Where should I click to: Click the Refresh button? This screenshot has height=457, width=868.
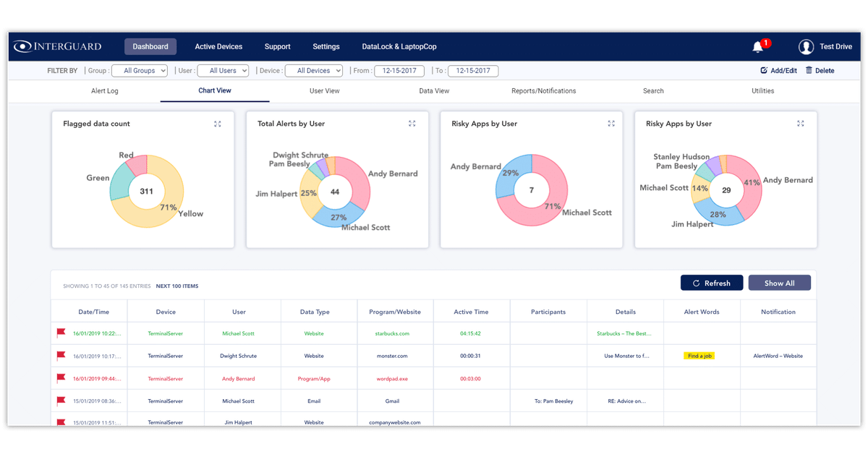(x=712, y=283)
